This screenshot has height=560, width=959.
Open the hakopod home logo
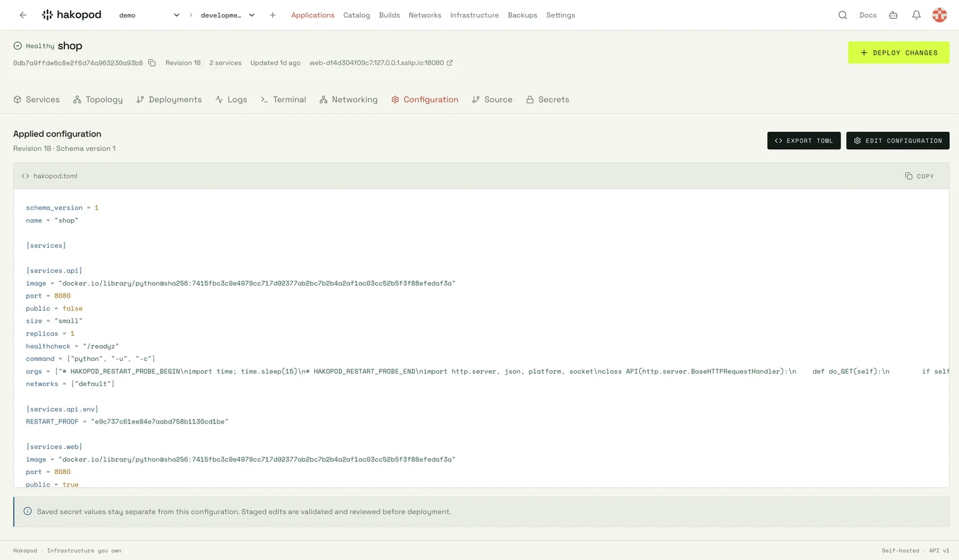tap(72, 15)
